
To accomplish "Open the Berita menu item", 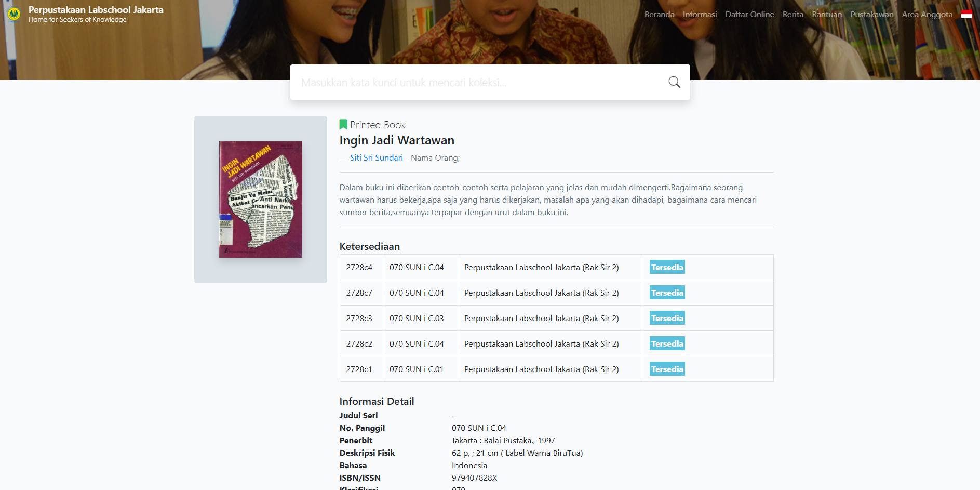I will click(793, 15).
